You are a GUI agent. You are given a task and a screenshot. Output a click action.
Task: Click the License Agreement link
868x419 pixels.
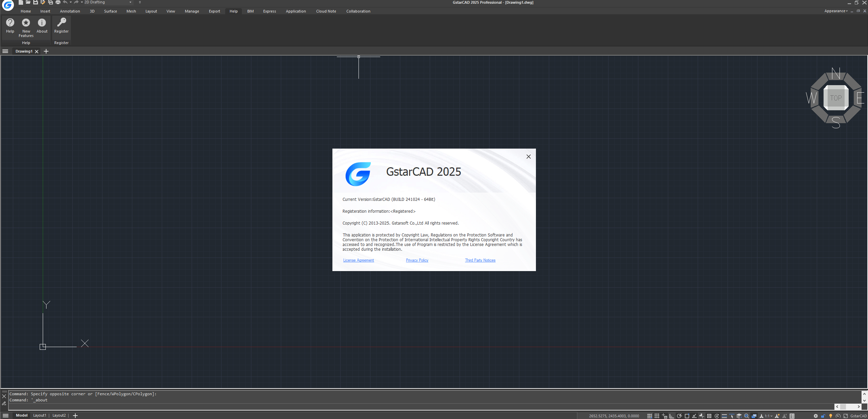pos(358,260)
